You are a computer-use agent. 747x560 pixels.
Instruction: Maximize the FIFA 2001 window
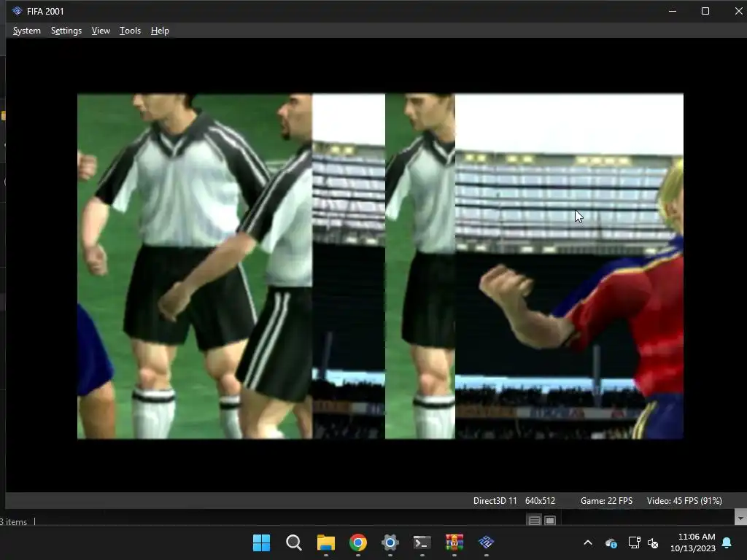[x=705, y=11]
